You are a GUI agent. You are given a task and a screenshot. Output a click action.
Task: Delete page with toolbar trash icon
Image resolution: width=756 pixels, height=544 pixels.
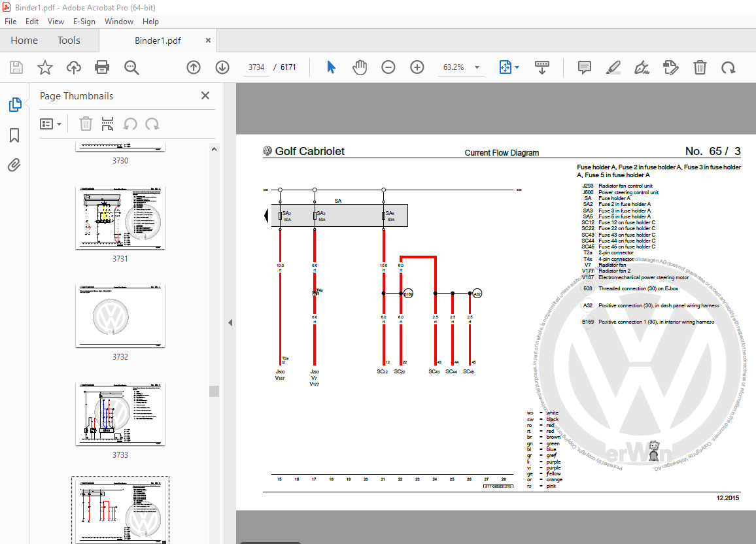700,67
